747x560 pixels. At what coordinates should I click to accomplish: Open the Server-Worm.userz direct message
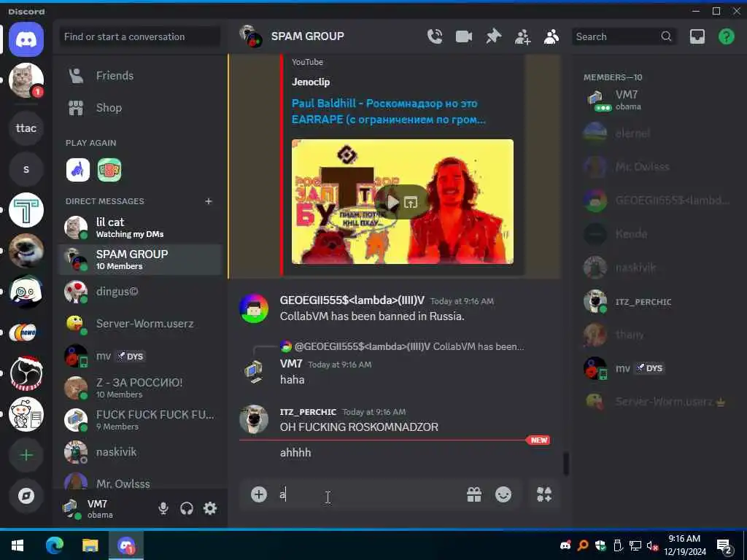coord(139,324)
